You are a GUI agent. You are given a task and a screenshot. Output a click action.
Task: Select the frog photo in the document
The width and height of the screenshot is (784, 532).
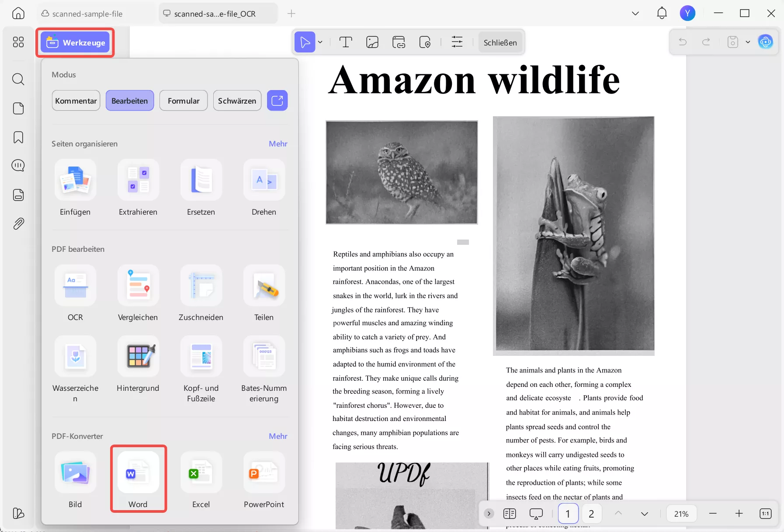click(x=574, y=236)
